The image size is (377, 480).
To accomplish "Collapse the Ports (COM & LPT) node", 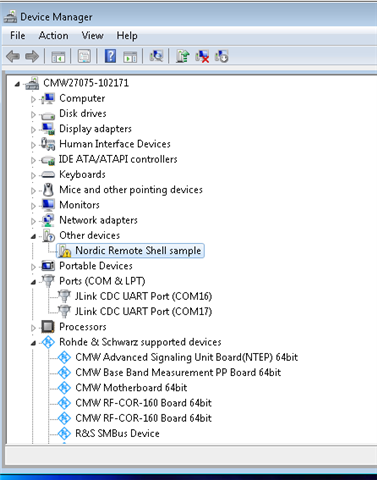I will pyautogui.click(x=33, y=282).
